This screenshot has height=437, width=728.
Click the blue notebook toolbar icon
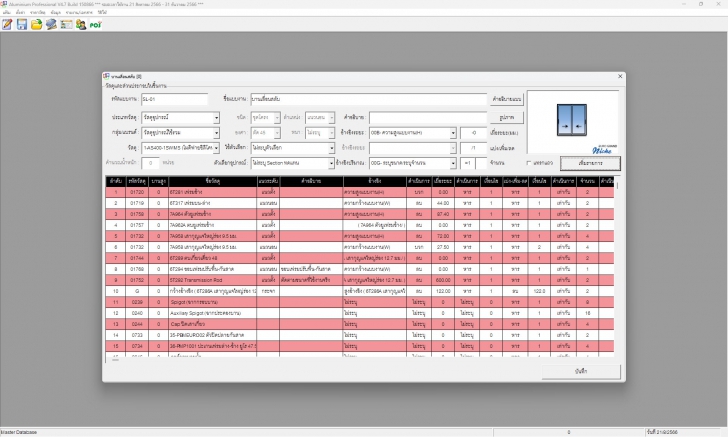tap(51, 25)
